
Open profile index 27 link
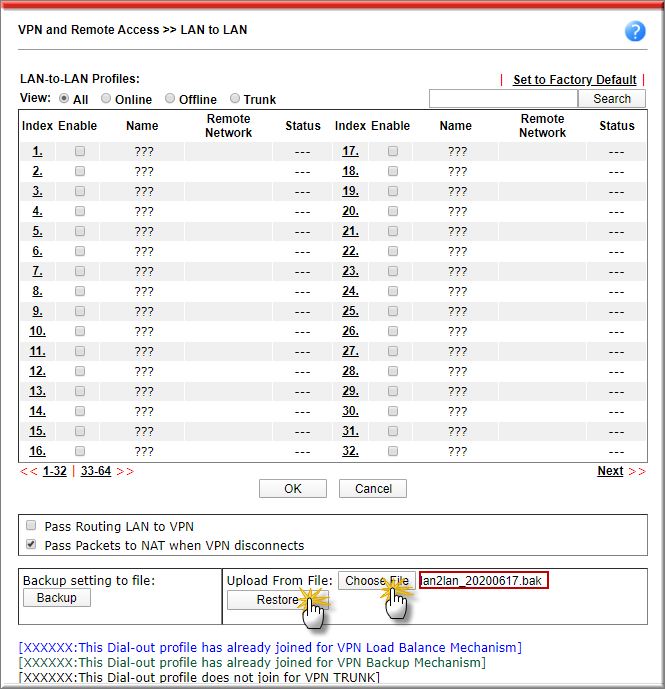[x=350, y=352]
